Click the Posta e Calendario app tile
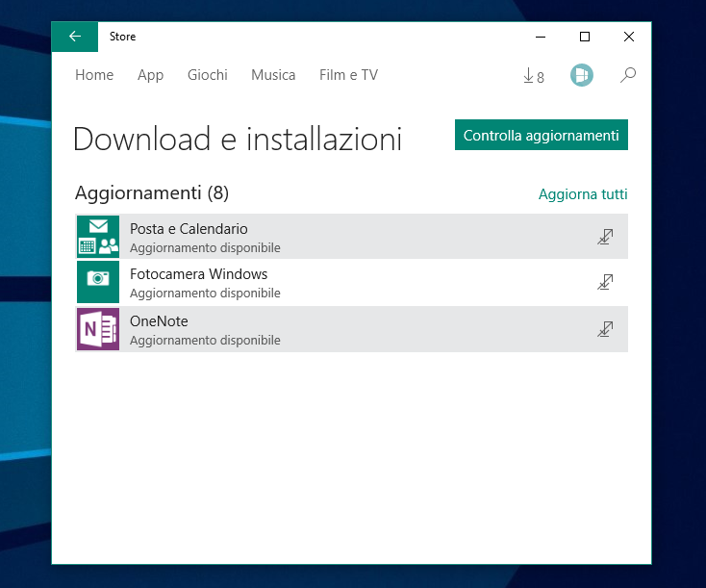This screenshot has width=706, height=588. coord(98,237)
